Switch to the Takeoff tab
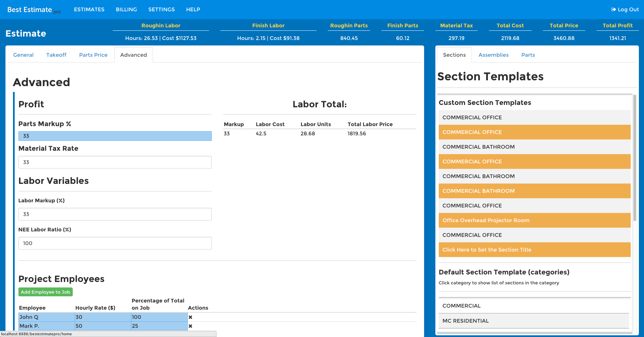Image resolution: width=644 pixels, height=337 pixels. [x=56, y=55]
